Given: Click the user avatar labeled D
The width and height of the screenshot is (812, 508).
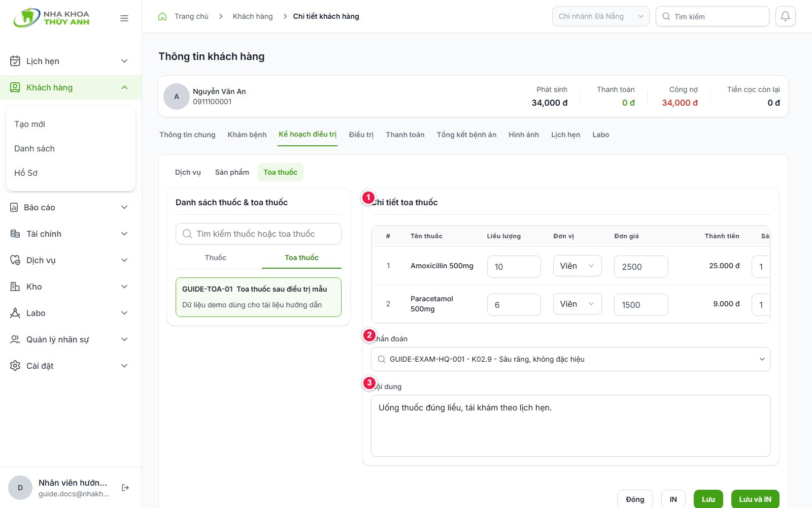Looking at the screenshot, I should pos(20,488).
